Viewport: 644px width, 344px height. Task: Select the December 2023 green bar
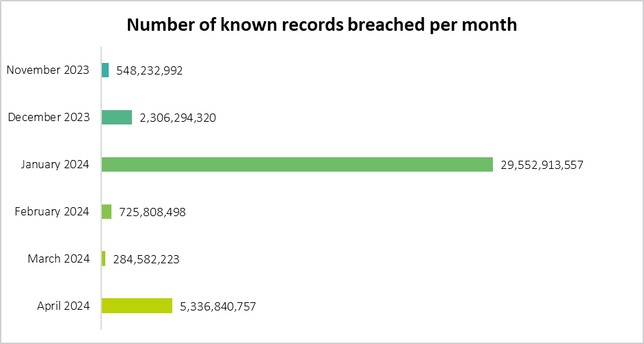coord(117,117)
